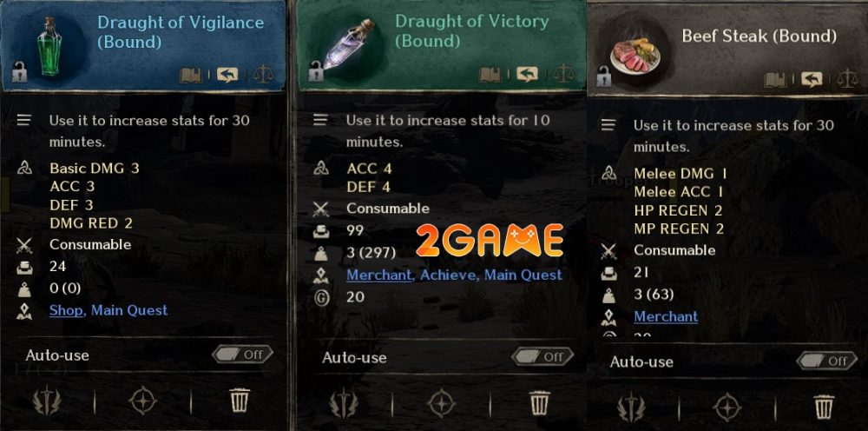Screen dimensions: 868x431
Task: Open Shop link for Draught of Vigilance
Action: tap(66, 310)
